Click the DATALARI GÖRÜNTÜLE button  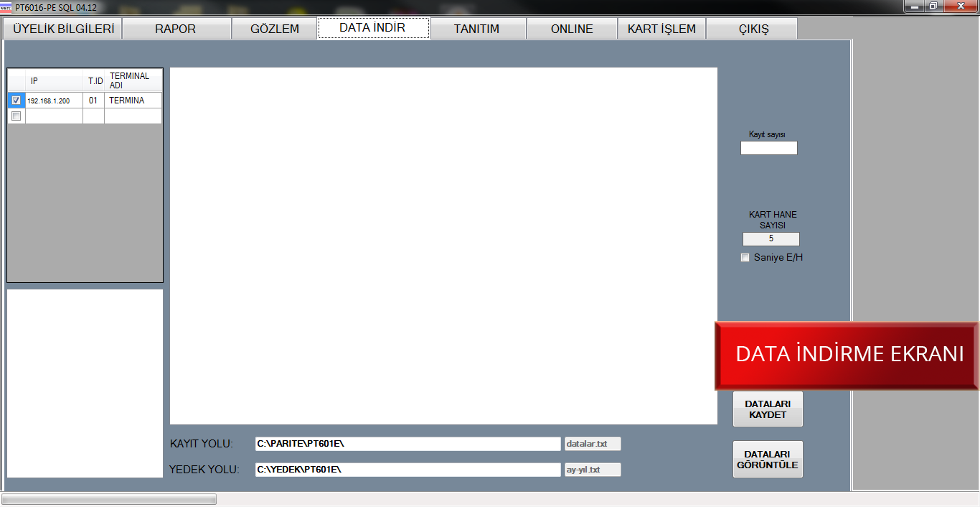[x=768, y=460]
